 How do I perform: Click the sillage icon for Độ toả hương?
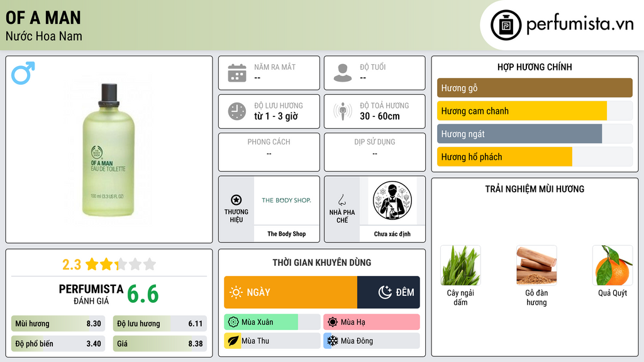(343, 111)
